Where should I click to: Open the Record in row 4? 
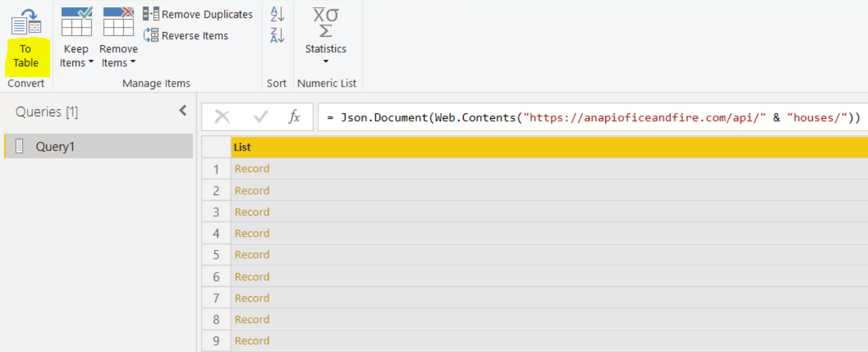click(x=252, y=233)
